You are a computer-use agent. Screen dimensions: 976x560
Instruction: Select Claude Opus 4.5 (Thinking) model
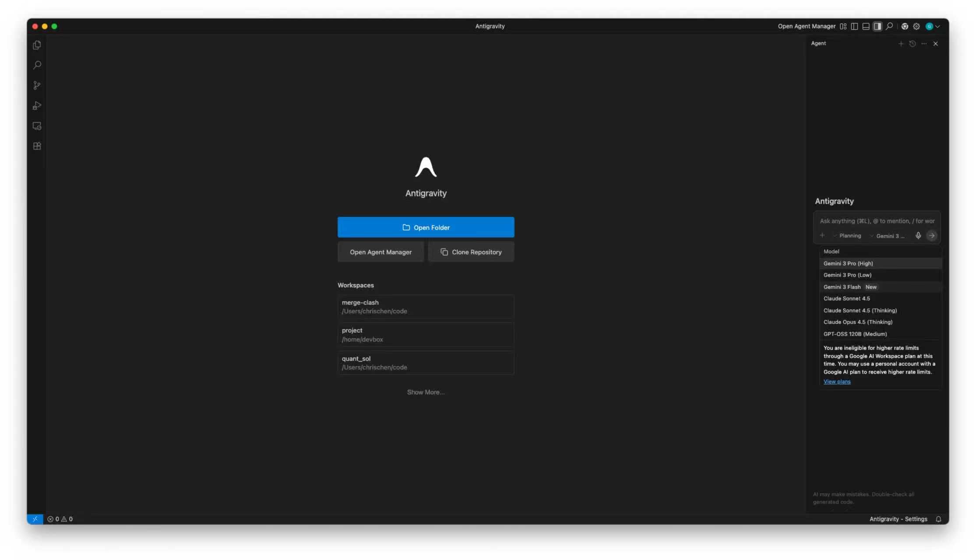857,322
